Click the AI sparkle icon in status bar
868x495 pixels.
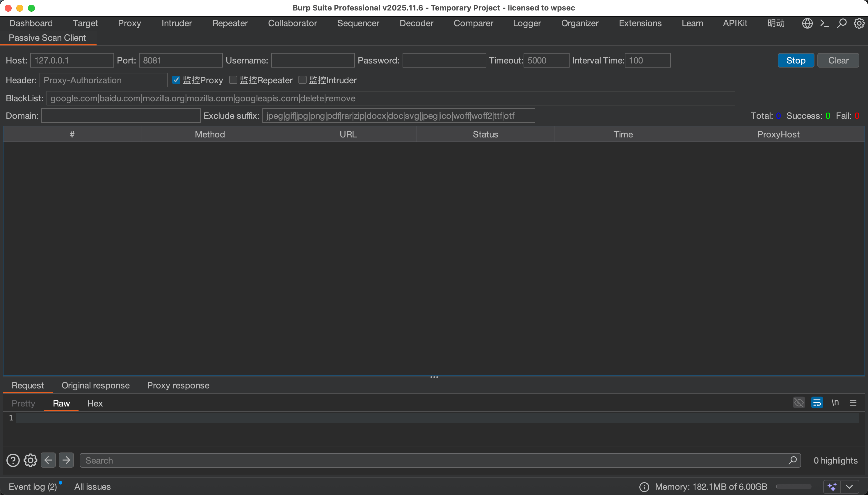832,487
